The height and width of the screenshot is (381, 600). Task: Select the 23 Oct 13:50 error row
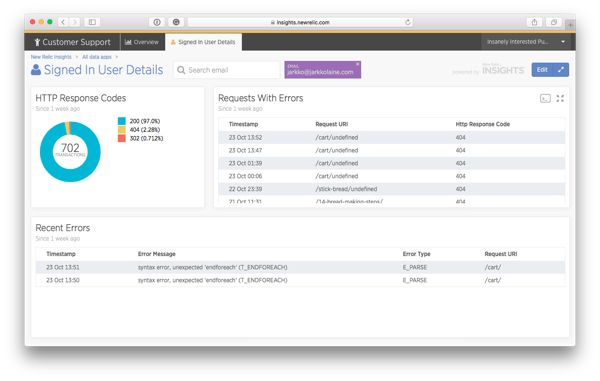[300, 280]
